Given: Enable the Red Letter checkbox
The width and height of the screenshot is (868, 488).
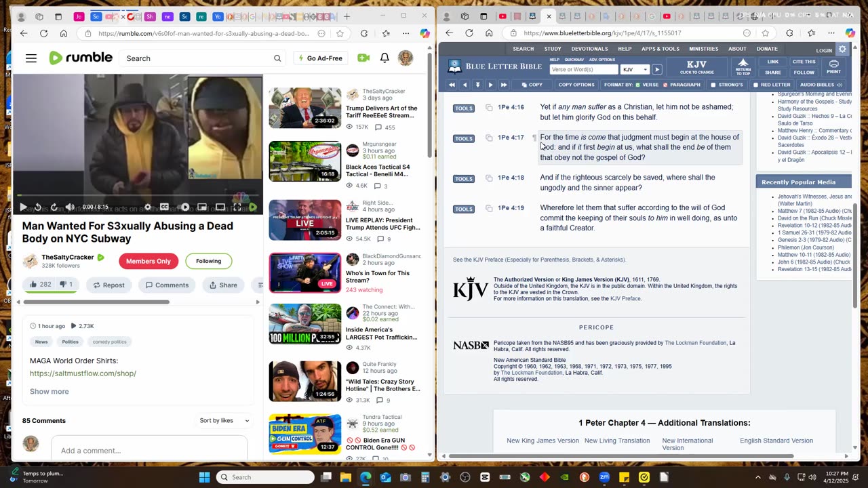Looking at the screenshot, I should [x=755, y=85].
